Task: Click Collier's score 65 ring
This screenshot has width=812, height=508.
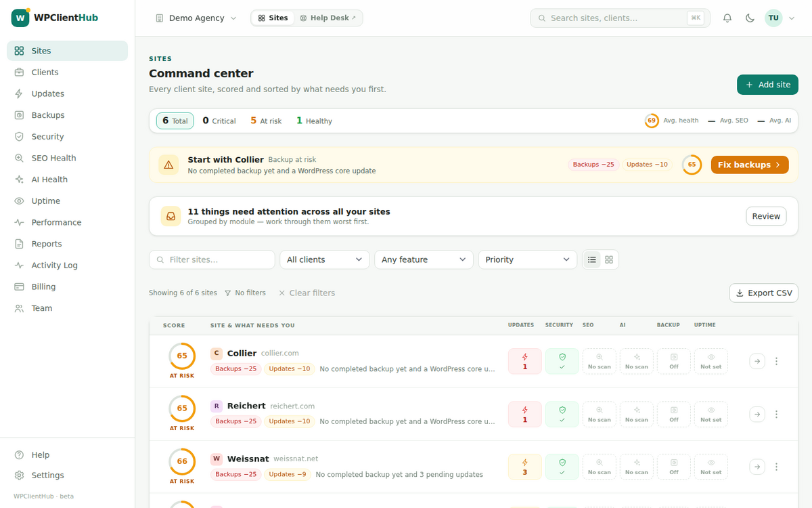Action: point(182,356)
